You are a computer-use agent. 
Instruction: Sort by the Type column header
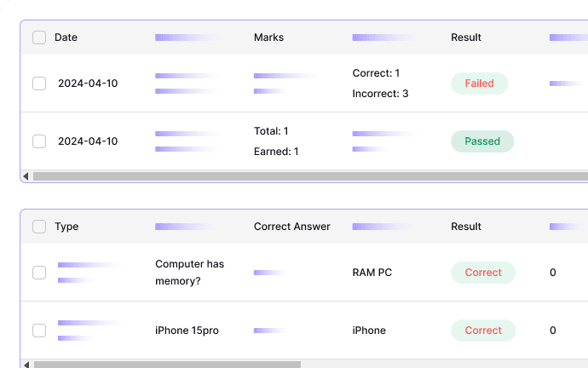tap(66, 227)
